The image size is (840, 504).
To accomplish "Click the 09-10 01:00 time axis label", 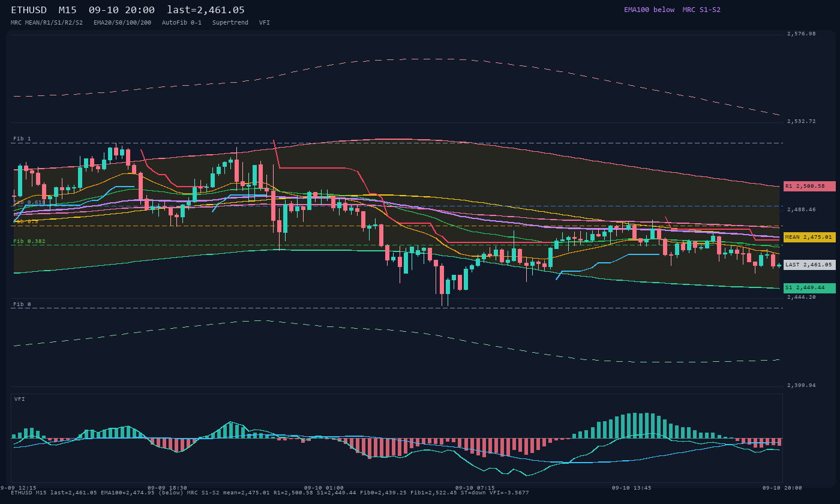I will [324, 488].
